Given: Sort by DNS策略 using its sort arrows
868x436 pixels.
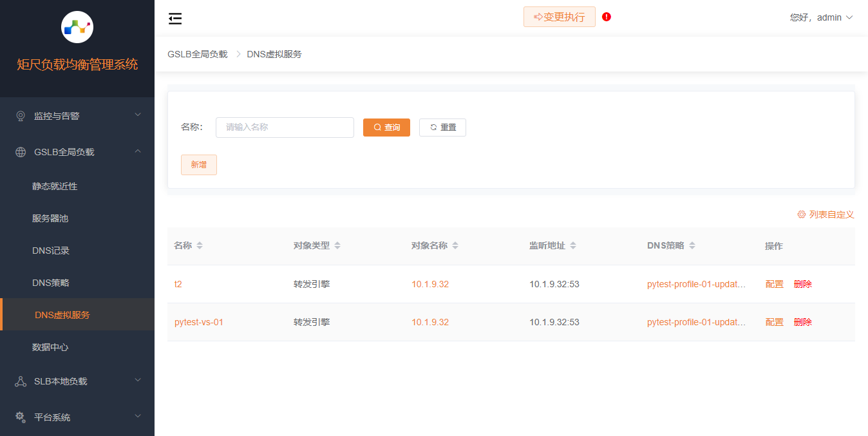Looking at the screenshot, I should tap(692, 246).
